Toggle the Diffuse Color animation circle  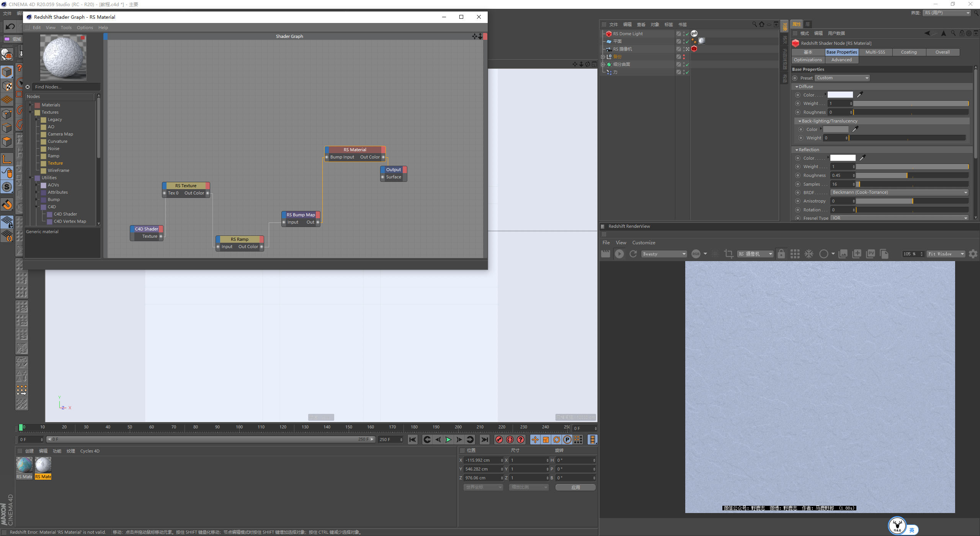pos(798,95)
